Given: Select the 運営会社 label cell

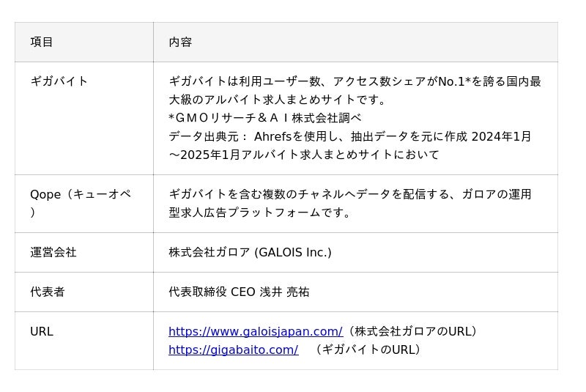Looking at the screenshot, I should pos(53,252).
